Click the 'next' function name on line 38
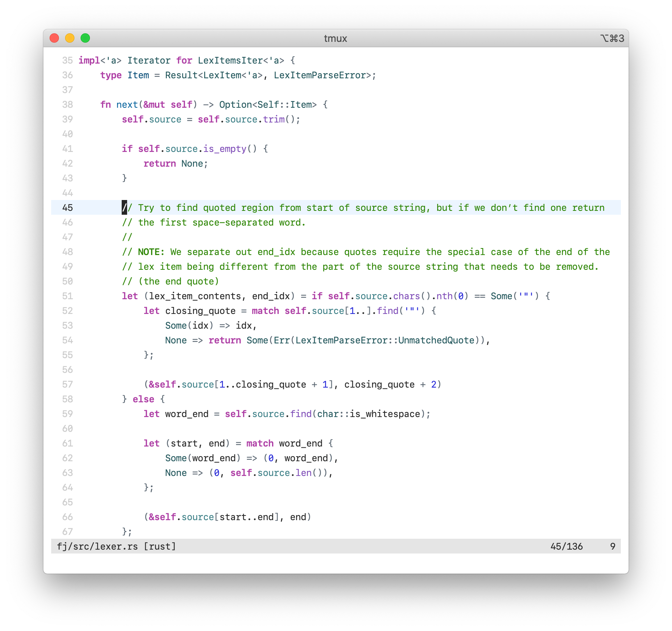This screenshot has height=631, width=672. pyautogui.click(x=127, y=105)
